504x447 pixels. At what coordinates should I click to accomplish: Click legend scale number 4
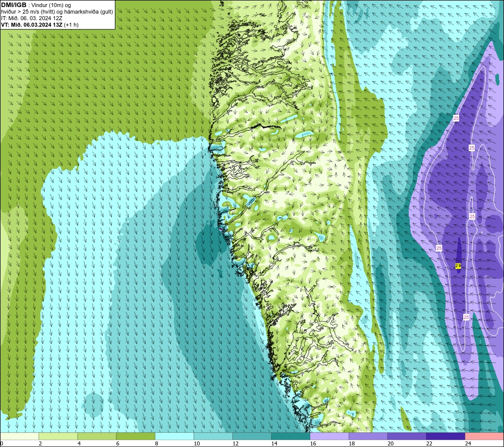point(79,443)
